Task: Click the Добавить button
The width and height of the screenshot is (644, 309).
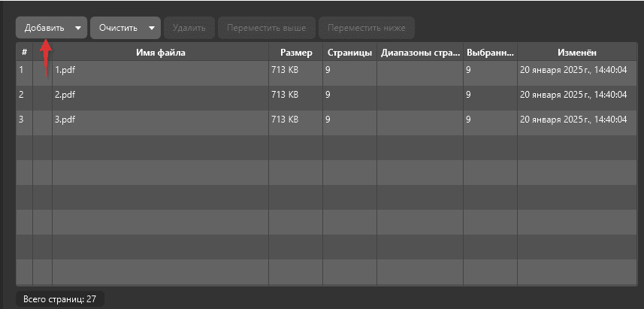Action: tap(44, 29)
